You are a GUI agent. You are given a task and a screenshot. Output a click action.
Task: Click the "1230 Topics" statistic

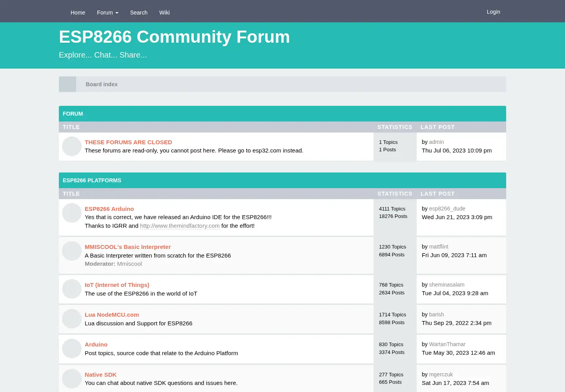coord(393,247)
